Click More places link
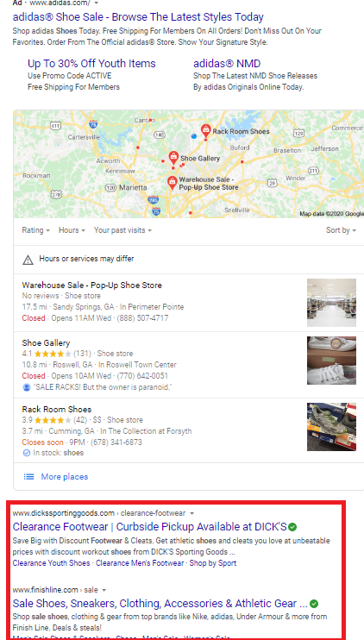The image size is (364, 640). pyautogui.click(x=65, y=477)
